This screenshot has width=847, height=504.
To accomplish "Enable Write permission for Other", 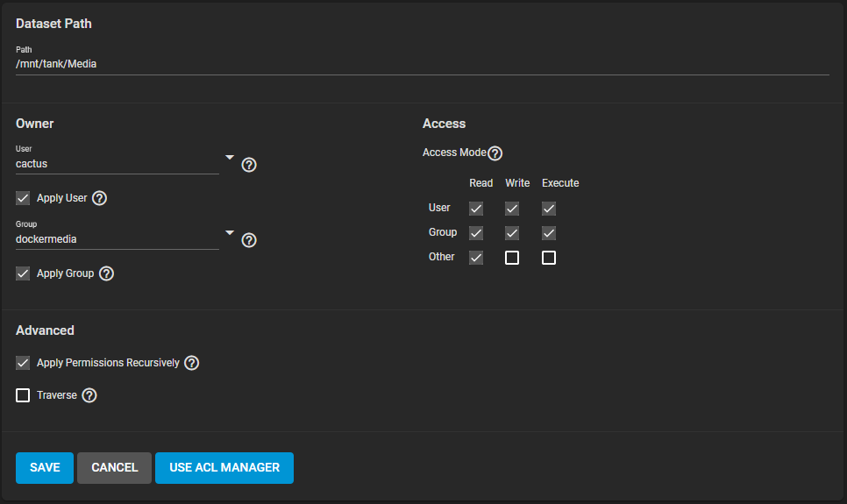I will 512,258.
